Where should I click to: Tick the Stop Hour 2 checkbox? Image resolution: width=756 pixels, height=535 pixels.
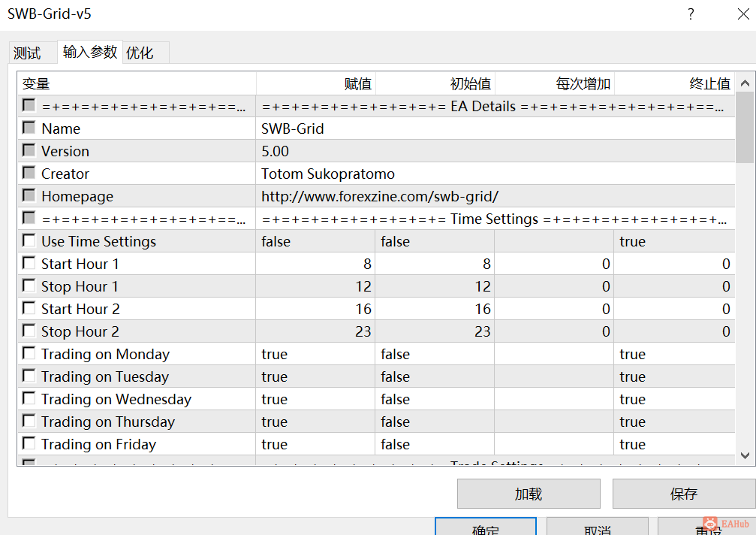(x=29, y=331)
